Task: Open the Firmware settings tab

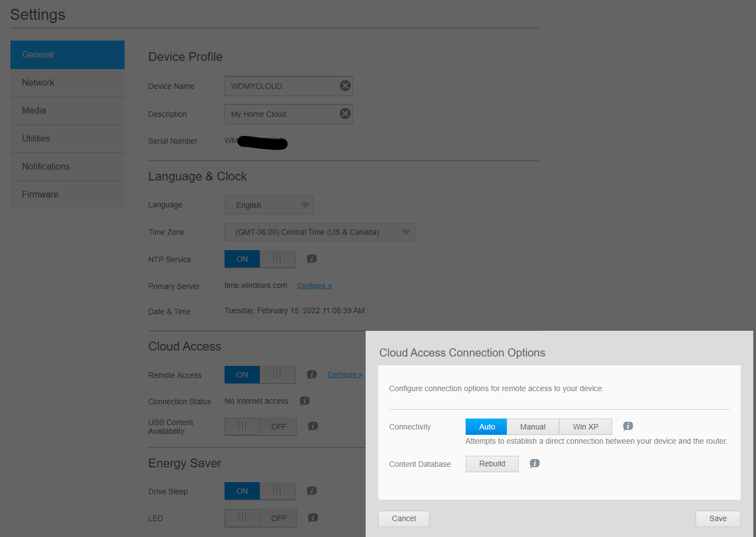Action: (68, 194)
